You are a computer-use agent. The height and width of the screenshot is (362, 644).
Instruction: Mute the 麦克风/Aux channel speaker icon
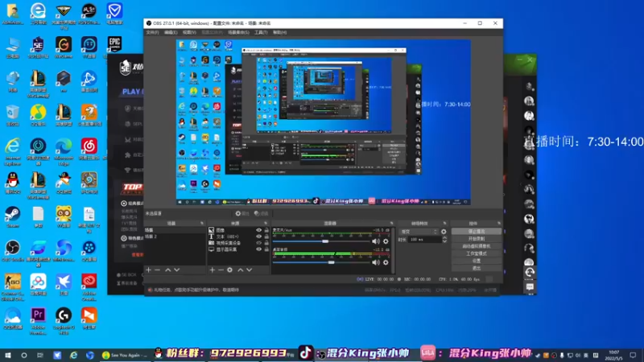(x=375, y=241)
